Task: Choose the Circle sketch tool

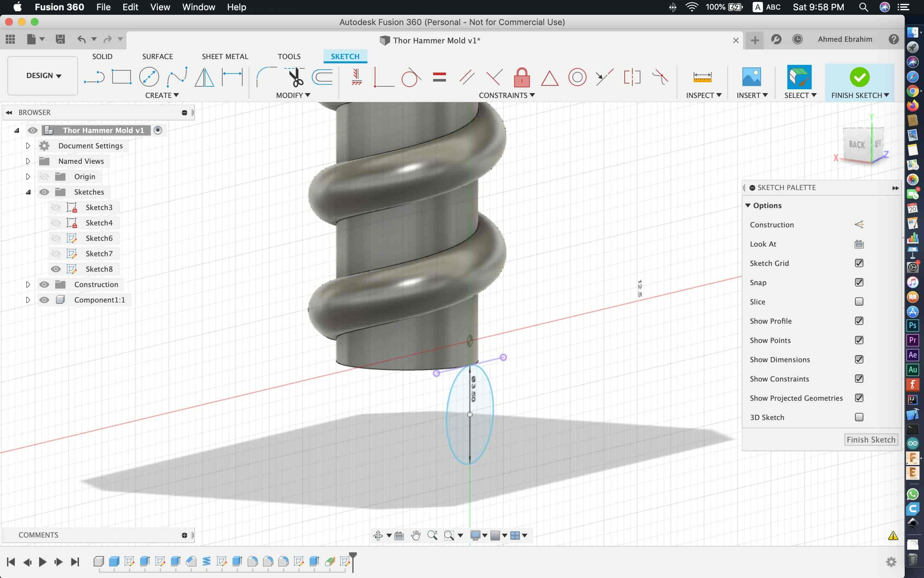Action: (x=149, y=77)
